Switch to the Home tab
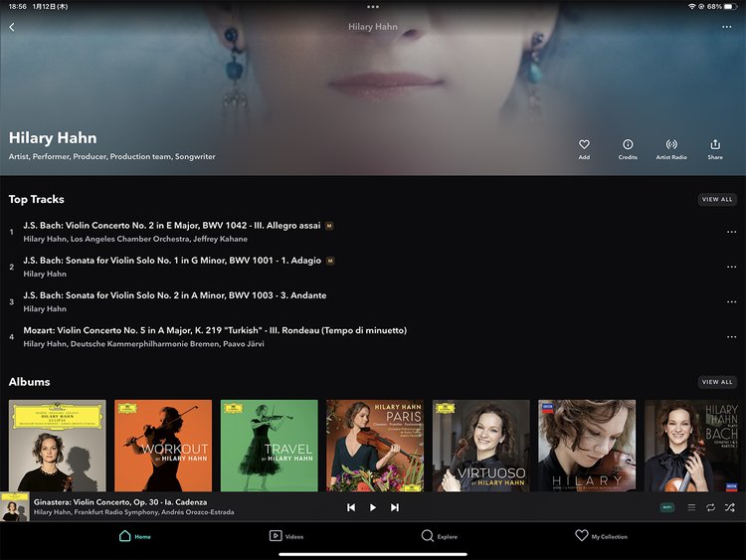Image resolution: width=746 pixels, height=560 pixels. [x=134, y=536]
